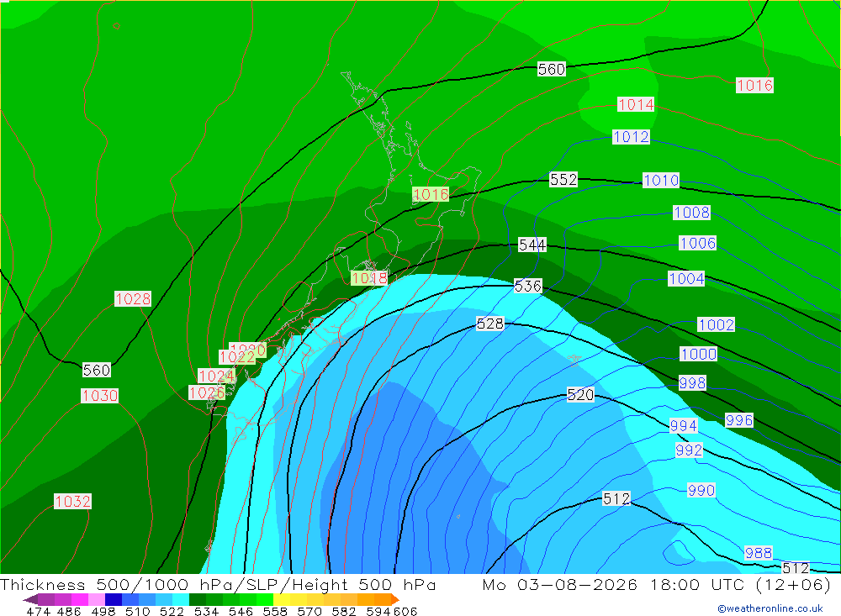This screenshot has width=841, height=616.
Task: Click the dark blue legend swatch above 510
Action: point(114,599)
